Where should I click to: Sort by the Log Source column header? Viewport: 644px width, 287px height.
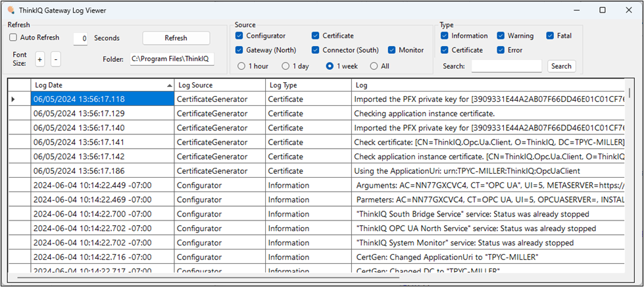coord(220,86)
